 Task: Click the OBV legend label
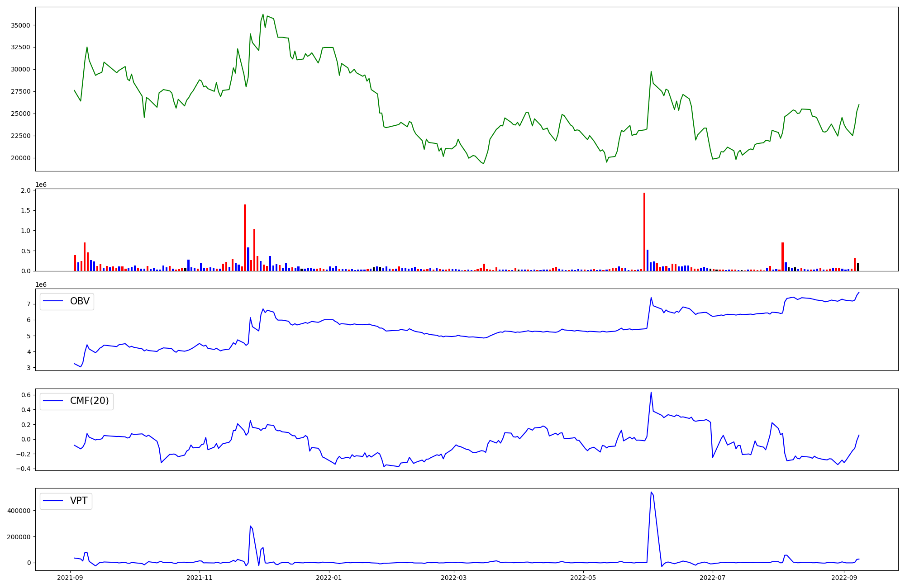tap(80, 301)
